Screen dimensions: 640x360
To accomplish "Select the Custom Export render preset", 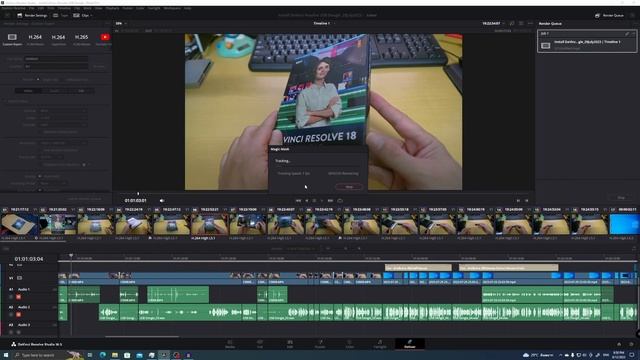I will tap(12, 39).
